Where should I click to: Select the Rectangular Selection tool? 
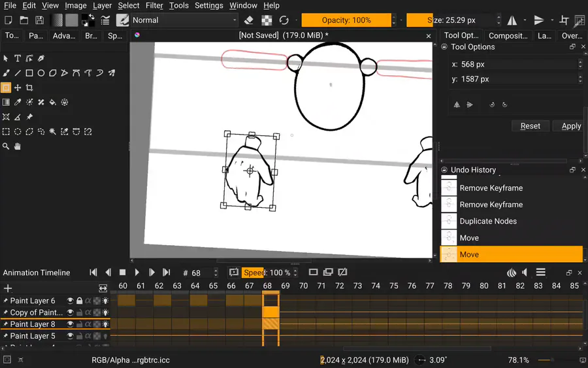6,131
